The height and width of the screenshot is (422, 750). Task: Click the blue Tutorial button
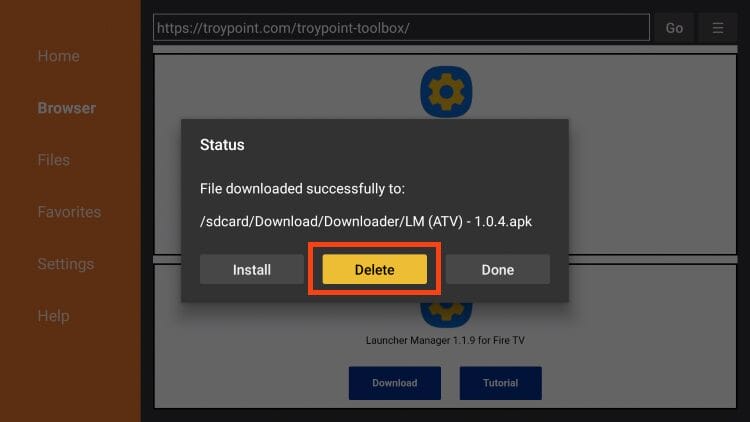click(500, 383)
